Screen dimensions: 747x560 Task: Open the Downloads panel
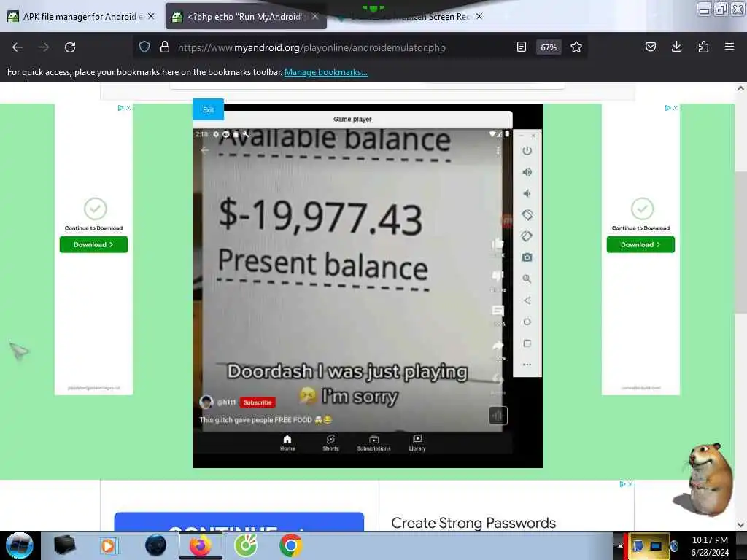point(676,47)
